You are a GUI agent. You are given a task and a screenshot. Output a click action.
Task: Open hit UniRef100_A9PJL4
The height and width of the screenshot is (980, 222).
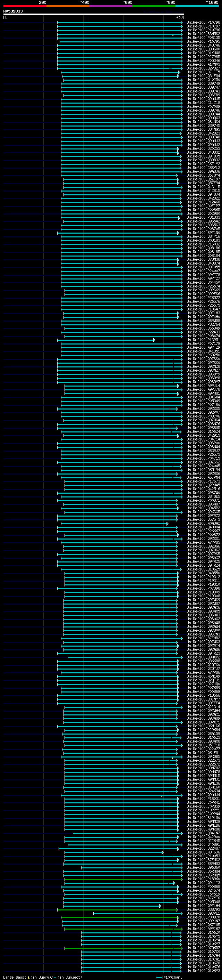203,386
